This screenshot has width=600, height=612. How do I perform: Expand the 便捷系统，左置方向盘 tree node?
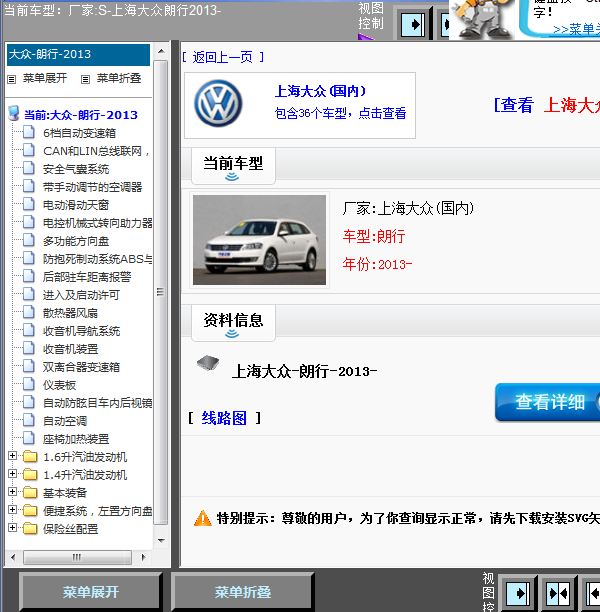pyautogui.click(x=12, y=509)
